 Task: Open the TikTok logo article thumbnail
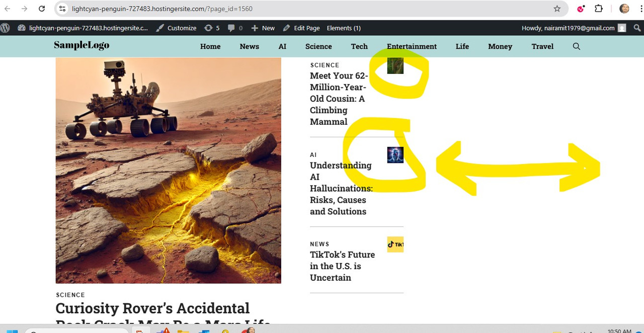pyautogui.click(x=395, y=244)
